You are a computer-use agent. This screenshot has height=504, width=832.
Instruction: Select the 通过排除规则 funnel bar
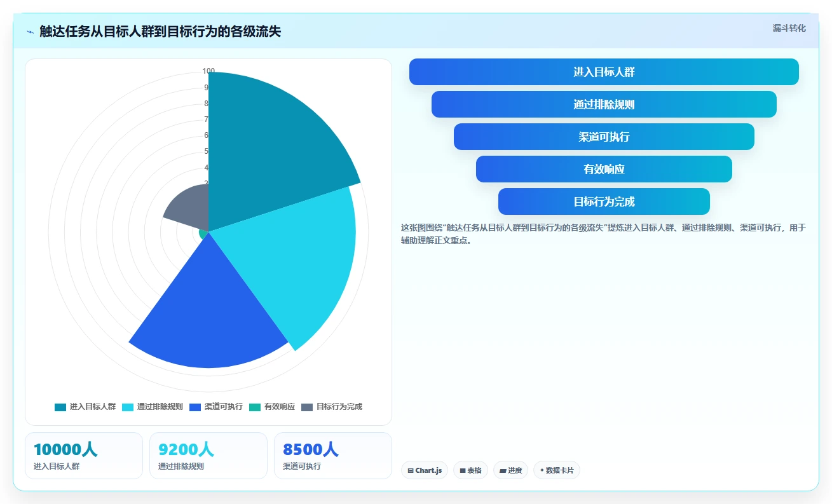604,104
